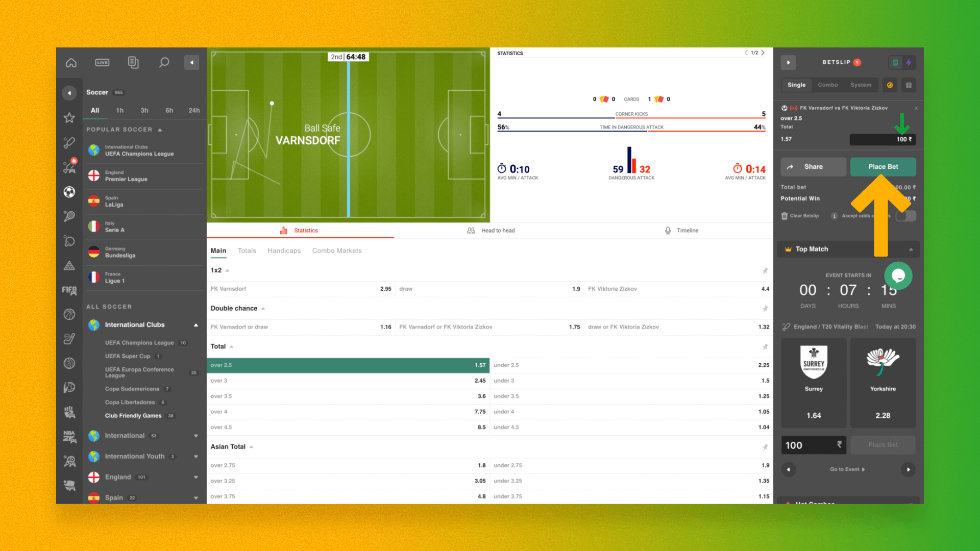Click the Favorites star icon
Image resolution: width=980 pixels, height=551 pixels.
coord(67,118)
